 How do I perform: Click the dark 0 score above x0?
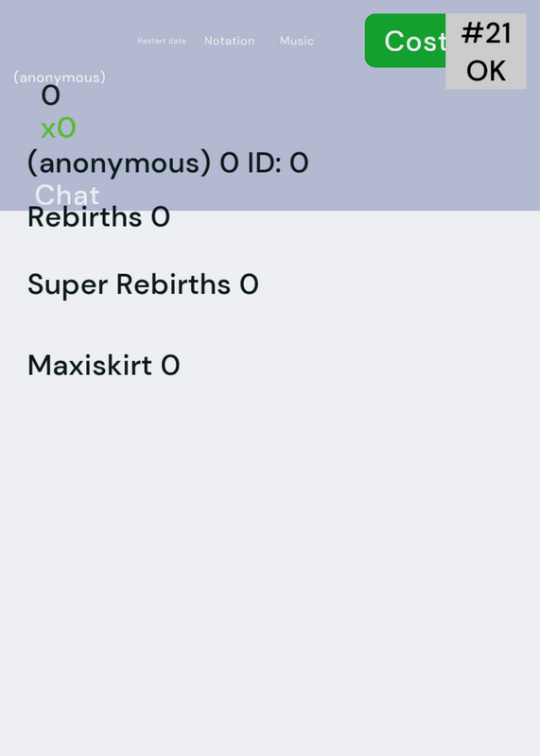click(51, 95)
